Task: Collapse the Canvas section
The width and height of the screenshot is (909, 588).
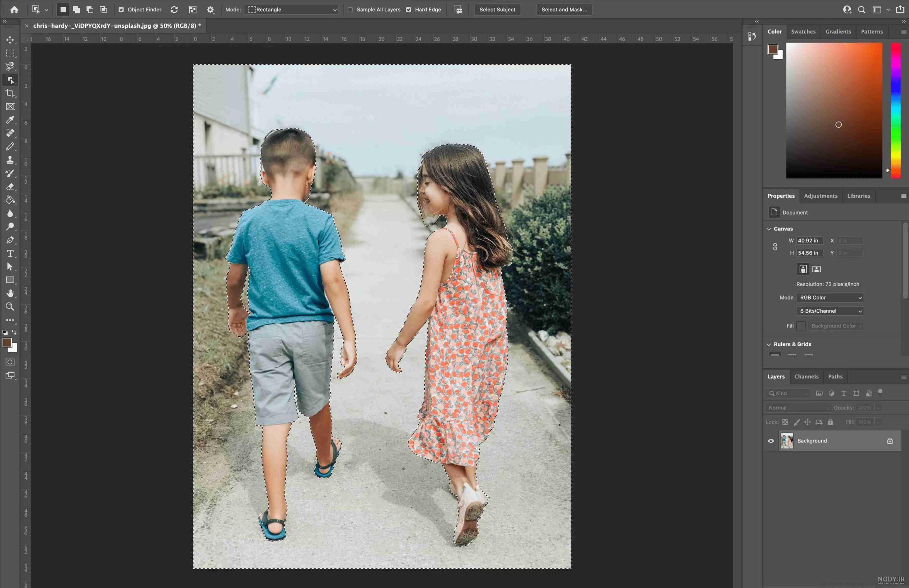Action: 768,229
